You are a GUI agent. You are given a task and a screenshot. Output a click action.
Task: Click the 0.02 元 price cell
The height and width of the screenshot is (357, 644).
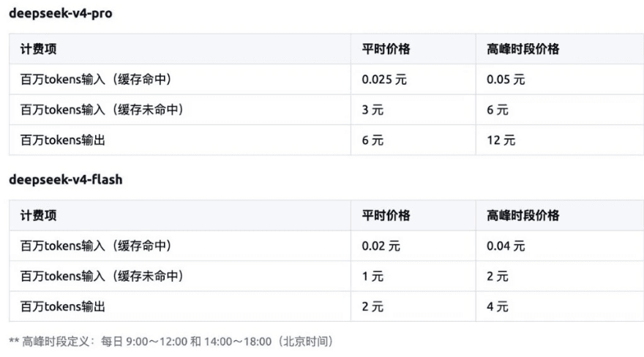pos(381,246)
